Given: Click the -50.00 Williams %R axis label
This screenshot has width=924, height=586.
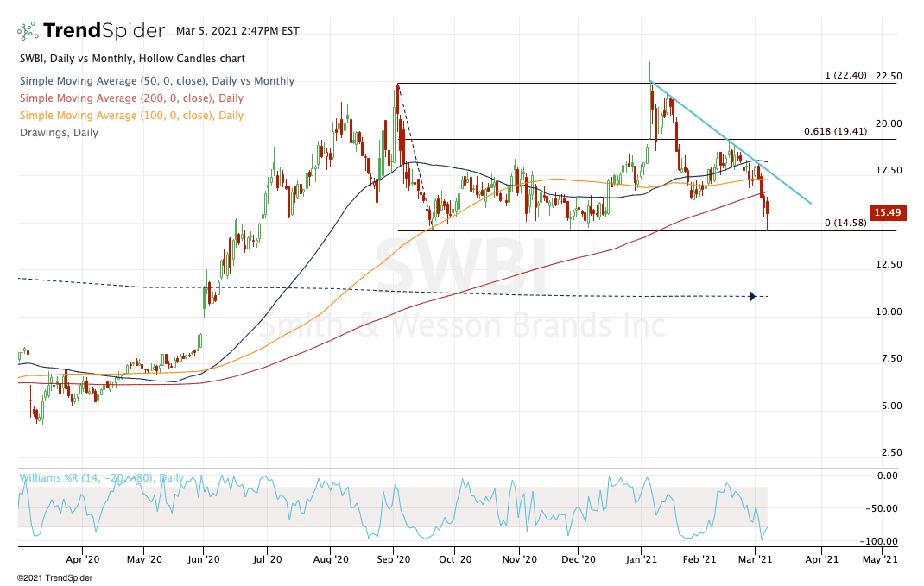Looking at the screenshot, I should tap(883, 508).
